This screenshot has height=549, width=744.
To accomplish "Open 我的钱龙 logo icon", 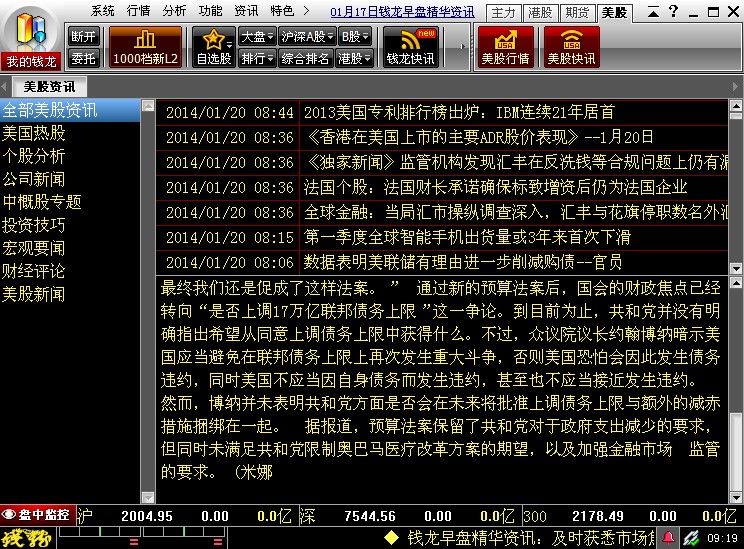I will [x=31, y=37].
